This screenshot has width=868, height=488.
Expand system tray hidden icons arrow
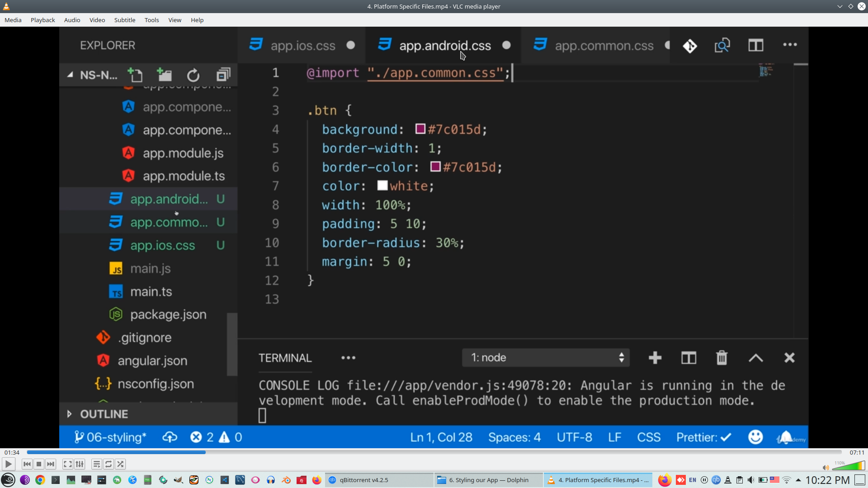[798, 480]
